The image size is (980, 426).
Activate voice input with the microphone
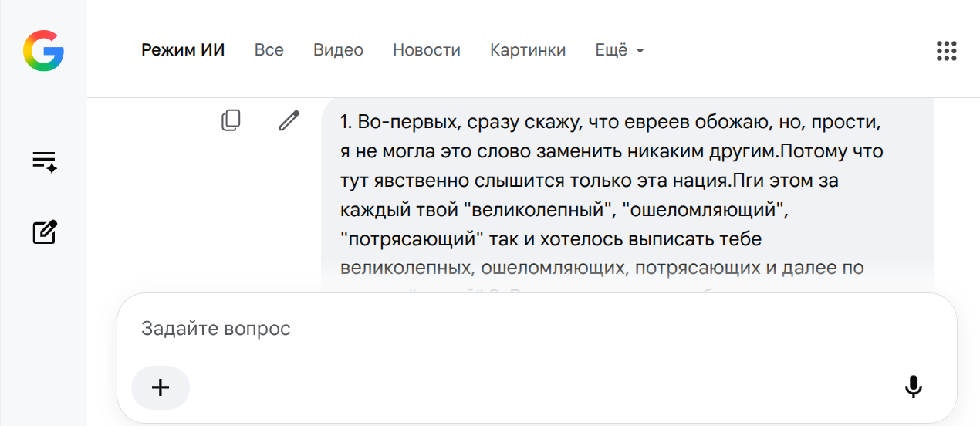pyautogui.click(x=914, y=387)
